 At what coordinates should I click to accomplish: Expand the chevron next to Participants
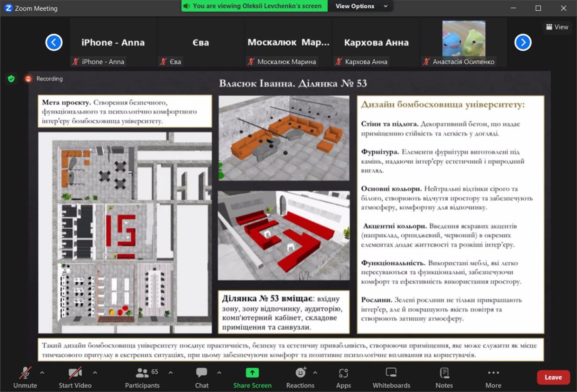(171, 373)
